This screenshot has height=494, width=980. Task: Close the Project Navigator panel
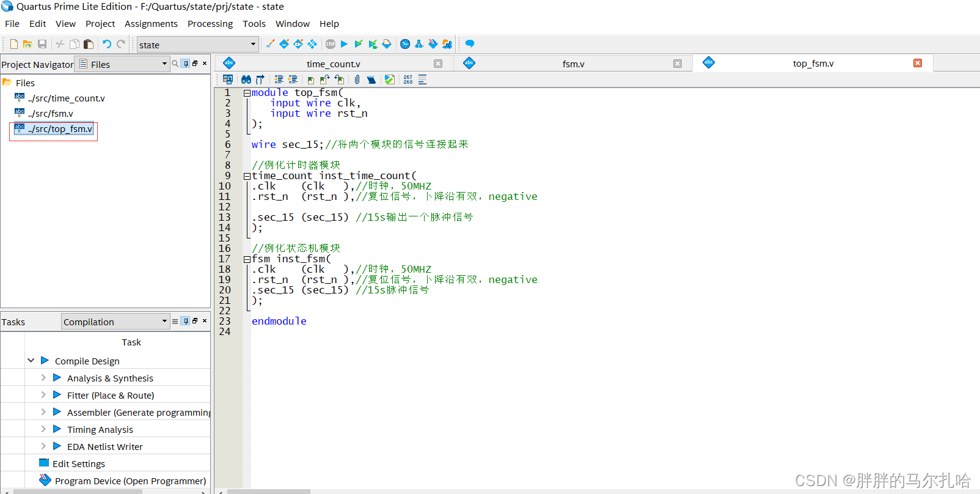click(x=205, y=64)
